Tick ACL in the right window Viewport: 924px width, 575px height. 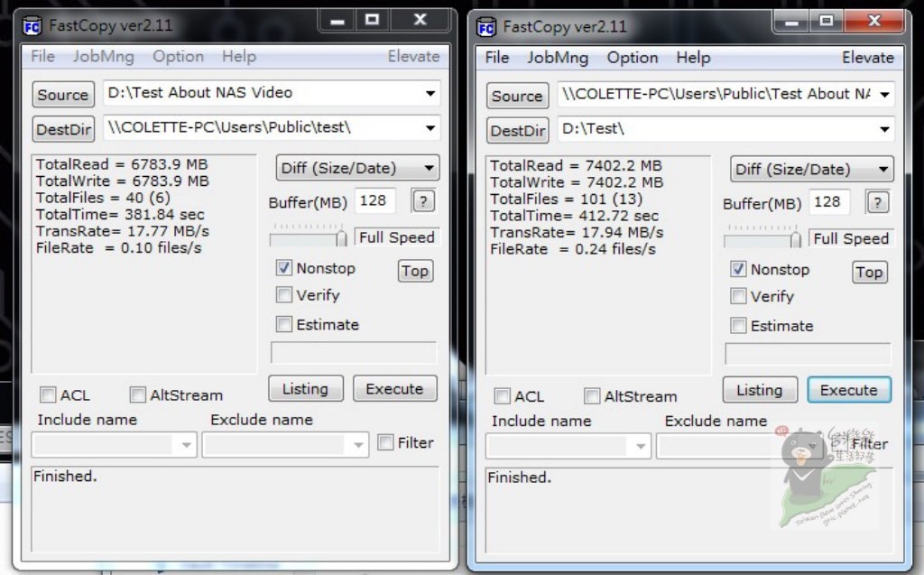[x=502, y=395]
